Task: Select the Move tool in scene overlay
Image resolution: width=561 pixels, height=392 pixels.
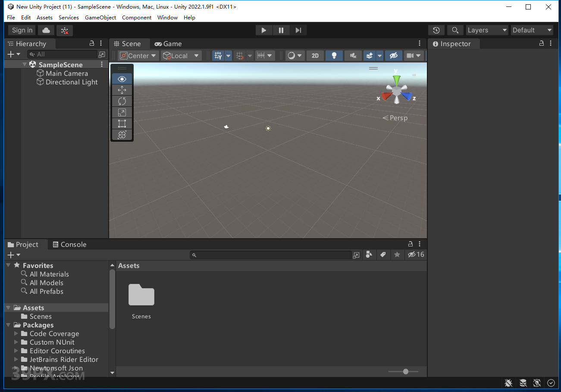Action: pos(122,90)
